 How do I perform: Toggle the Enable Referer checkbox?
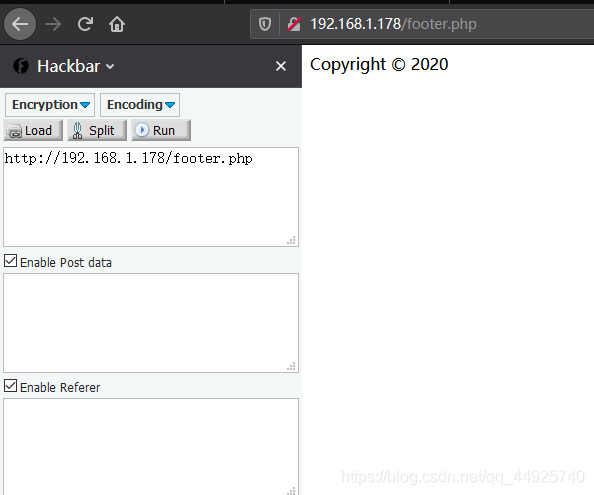click(11, 386)
